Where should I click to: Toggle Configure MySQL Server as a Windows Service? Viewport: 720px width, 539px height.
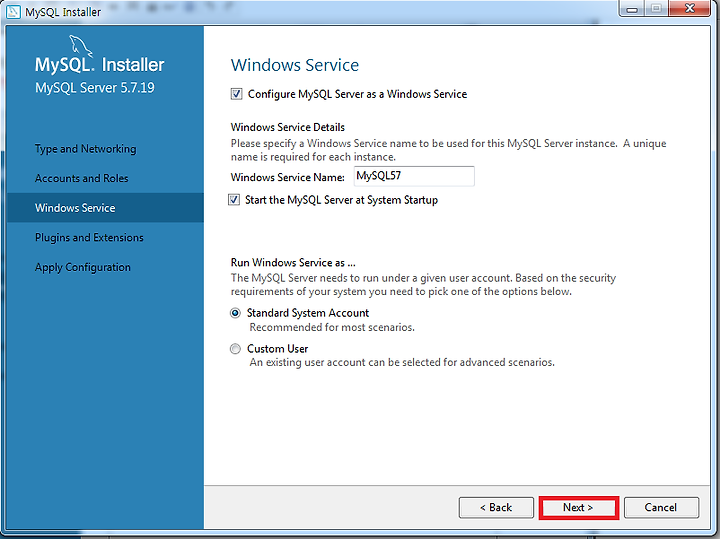(236, 94)
